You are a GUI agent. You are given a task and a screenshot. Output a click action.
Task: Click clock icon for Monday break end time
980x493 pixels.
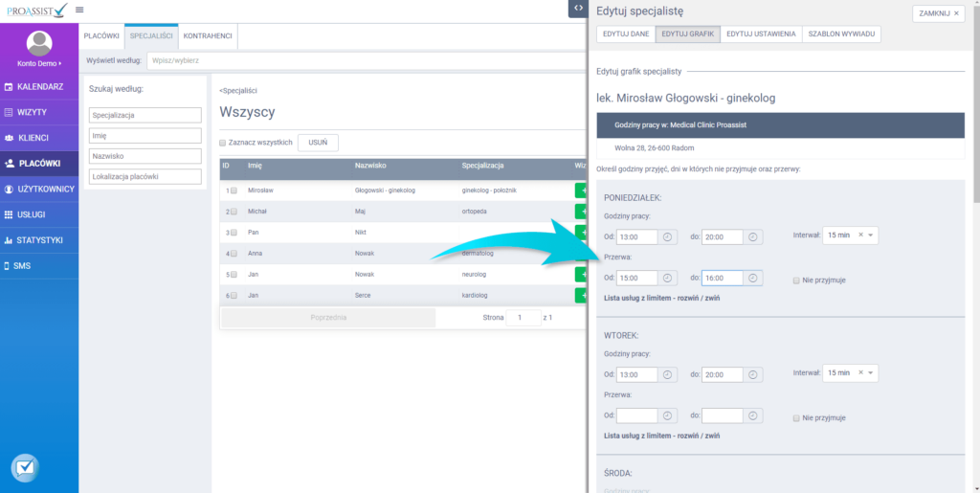pyautogui.click(x=753, y=279)
